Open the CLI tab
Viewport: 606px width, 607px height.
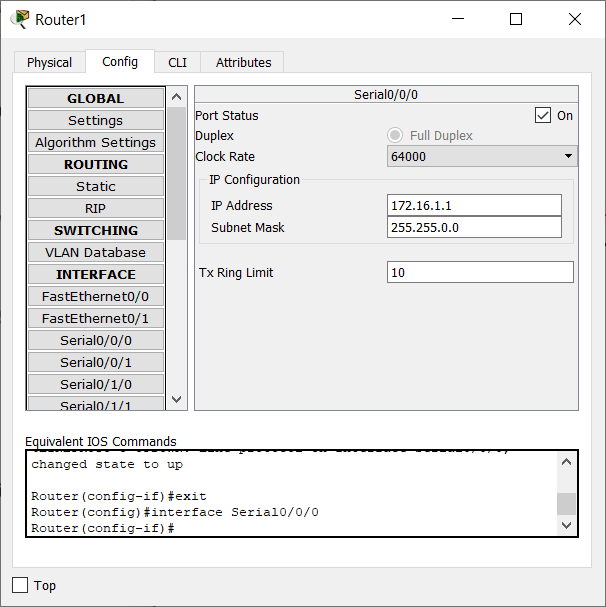pyautogui.click(x=177, y=62)
